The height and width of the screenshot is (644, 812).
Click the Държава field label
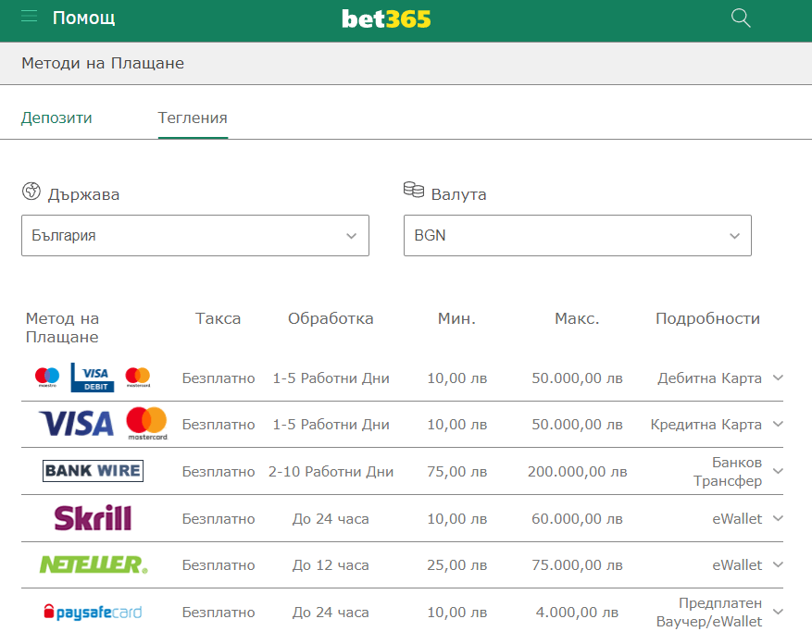[84, 194]
